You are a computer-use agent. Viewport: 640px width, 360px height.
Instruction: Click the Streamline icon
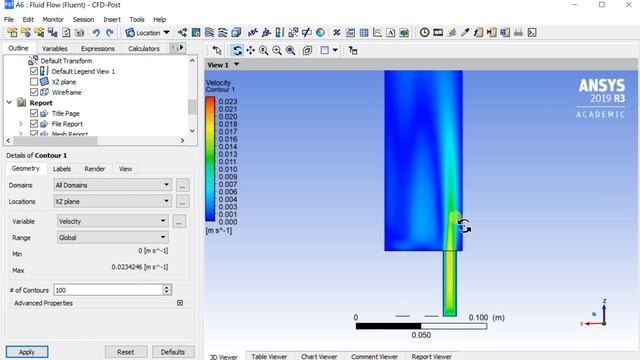pos(209,33)
